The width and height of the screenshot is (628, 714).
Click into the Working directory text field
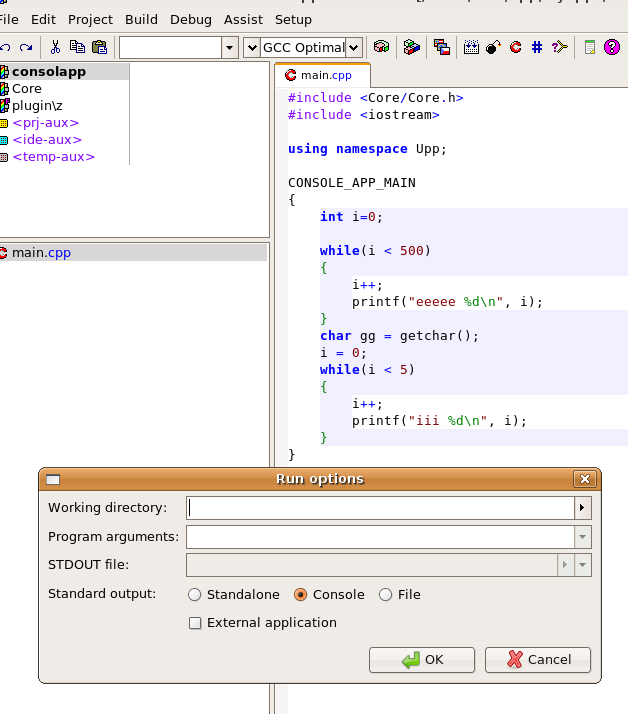click(380, 508)
